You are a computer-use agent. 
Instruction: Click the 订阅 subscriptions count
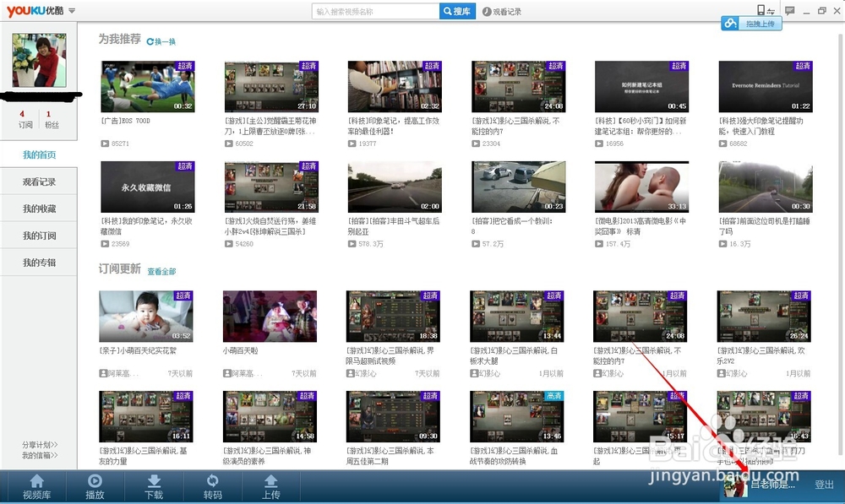[x=25, y=120]
